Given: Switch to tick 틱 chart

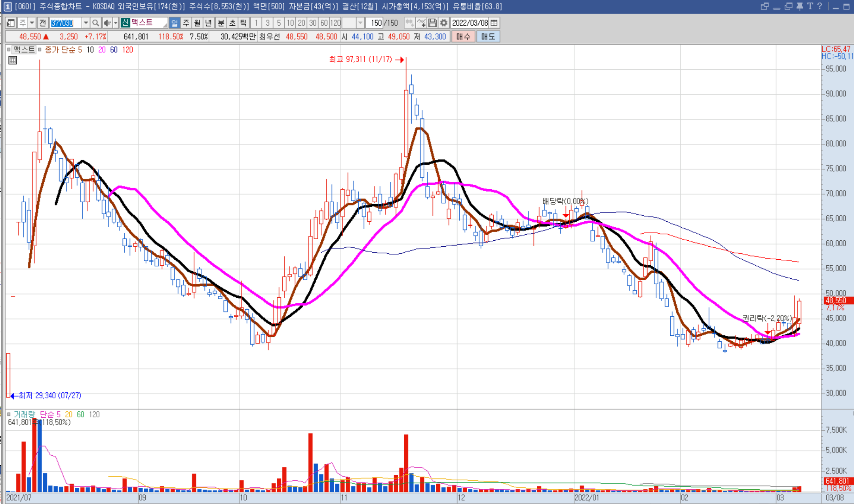Looking at the screenshot, I should coord(243,23).
